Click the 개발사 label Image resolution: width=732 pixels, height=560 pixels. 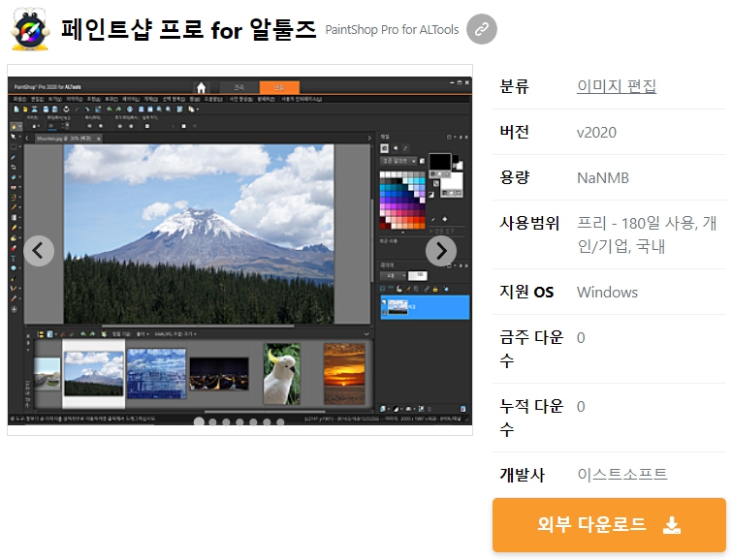[522, 475]
